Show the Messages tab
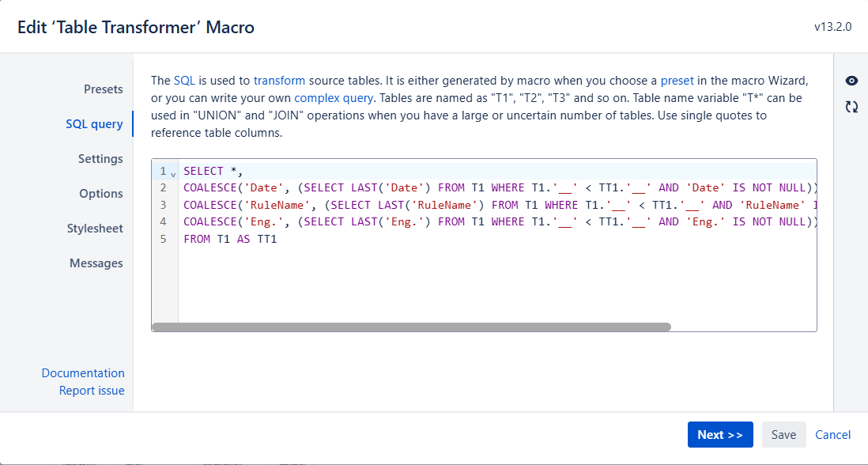 96,263
